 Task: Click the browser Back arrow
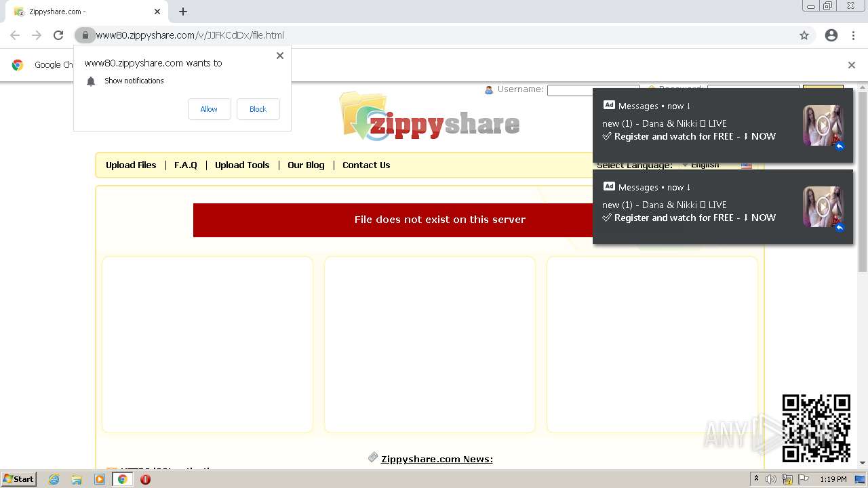point(15,35)
